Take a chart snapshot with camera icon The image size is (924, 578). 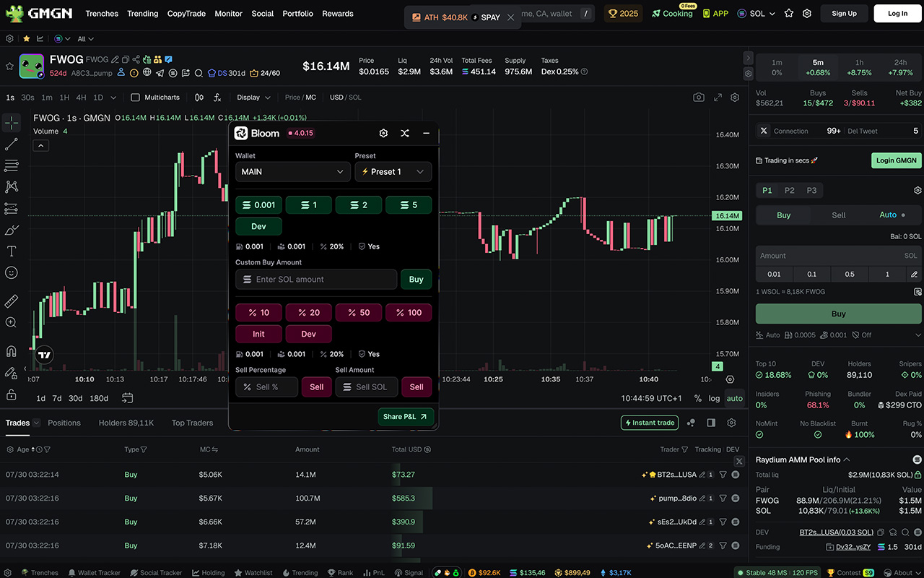699,98
